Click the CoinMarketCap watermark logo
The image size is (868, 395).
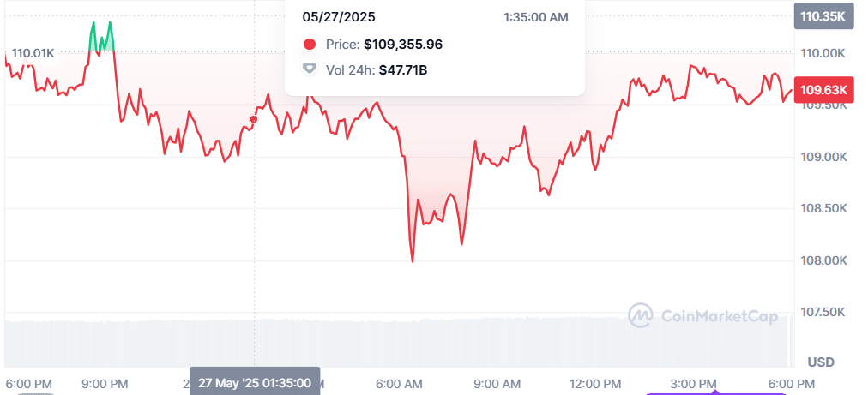(x=639, y=316)
